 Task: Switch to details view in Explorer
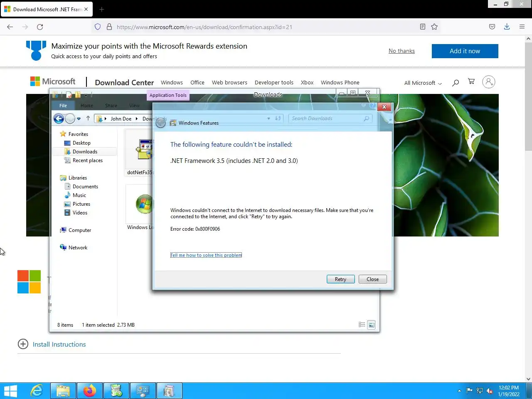pyautogui.click(x=362, y=325)
